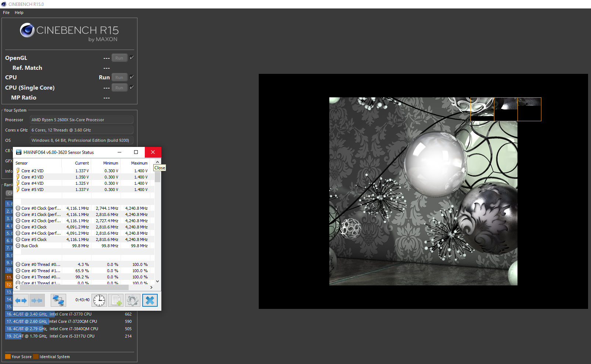
Task: Start logging with the sheet-plus icon in HWiNFO
Action: tap(116, 300)
